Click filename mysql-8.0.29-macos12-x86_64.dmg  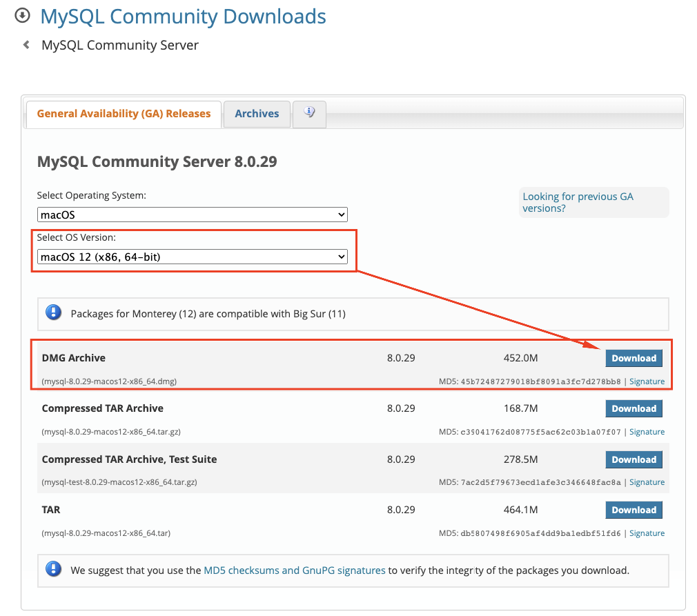click(109, 381)
